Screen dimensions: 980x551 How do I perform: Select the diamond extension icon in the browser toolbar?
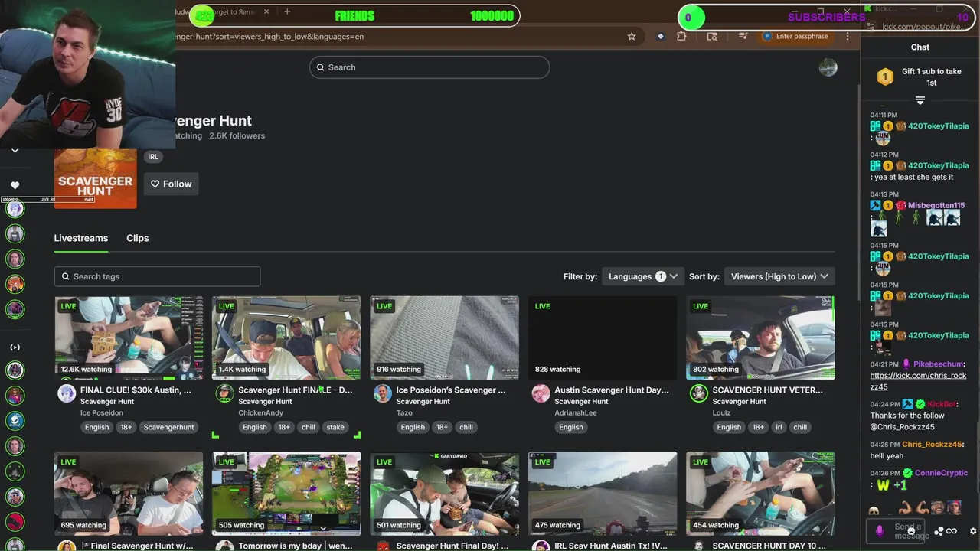click(x=661, y=36)
